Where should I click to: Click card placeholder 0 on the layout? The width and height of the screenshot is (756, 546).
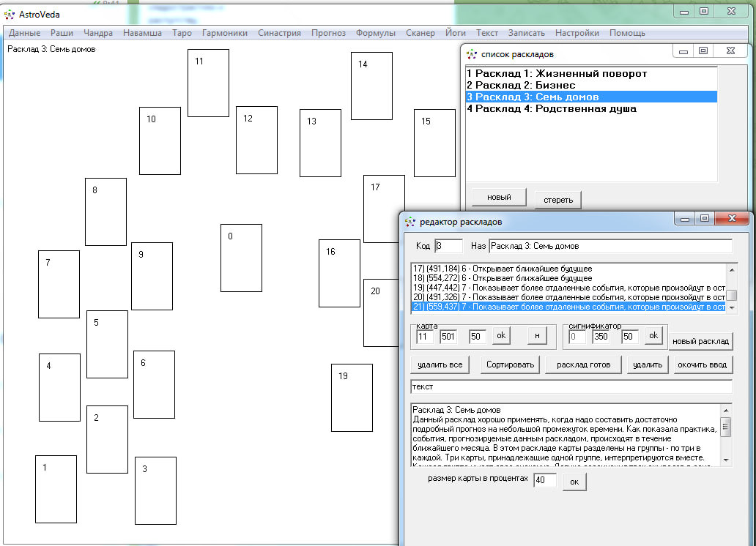(x=241, y=258)
